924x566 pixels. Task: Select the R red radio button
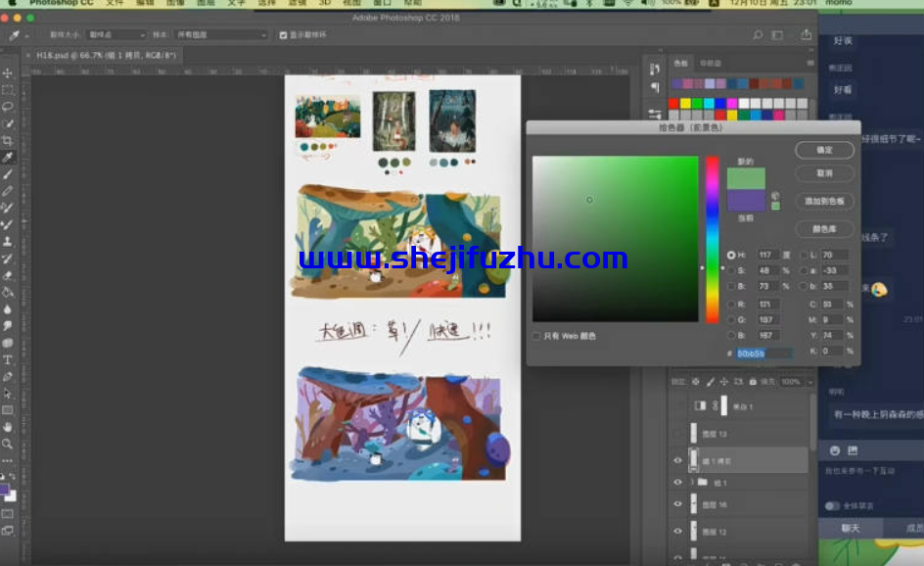coord(731,305)
